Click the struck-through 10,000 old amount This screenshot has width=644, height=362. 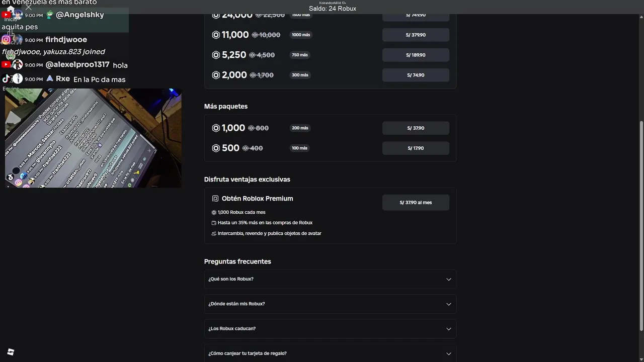pyautogui.click(x=266, y=35)
